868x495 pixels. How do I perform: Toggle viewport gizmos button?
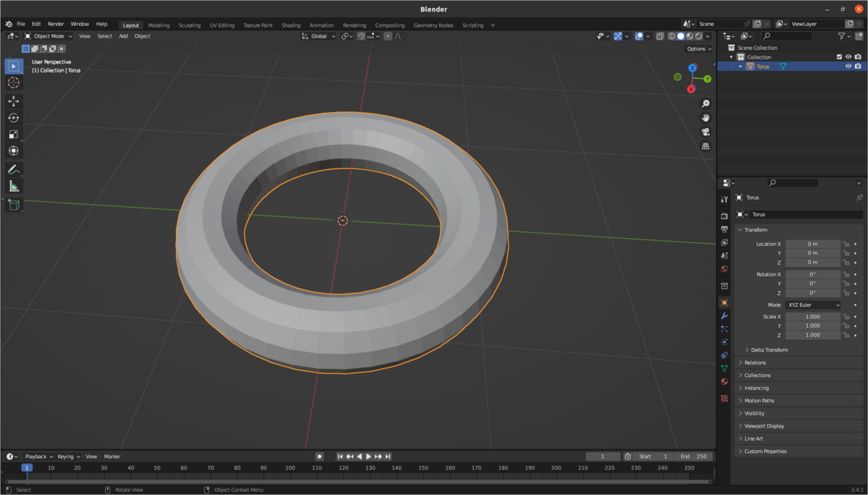tap(618, 36)
